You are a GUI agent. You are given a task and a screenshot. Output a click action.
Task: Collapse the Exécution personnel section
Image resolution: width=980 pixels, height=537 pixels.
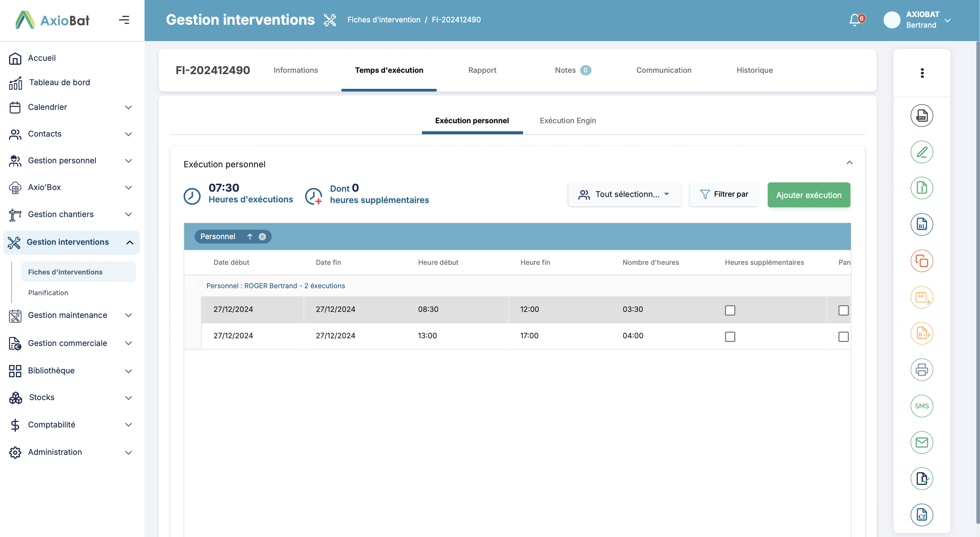(849, 163)
